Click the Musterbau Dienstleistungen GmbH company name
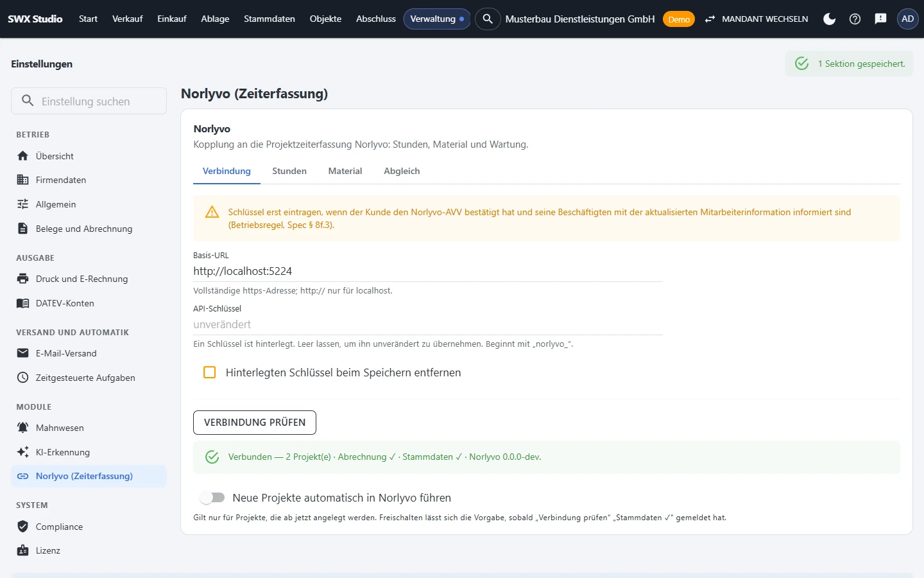This screenshot has width=924, height=578. 580,19
